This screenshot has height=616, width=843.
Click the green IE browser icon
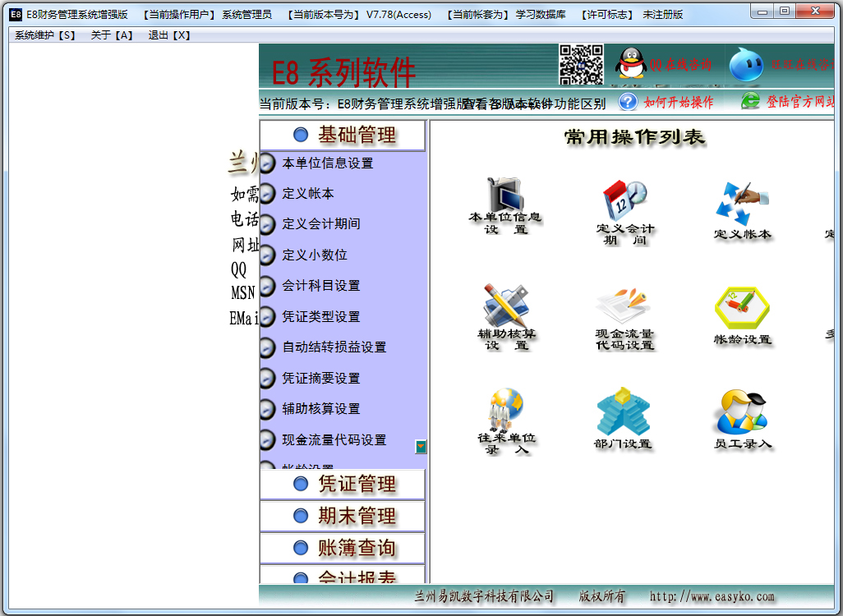tap(750, 100)
